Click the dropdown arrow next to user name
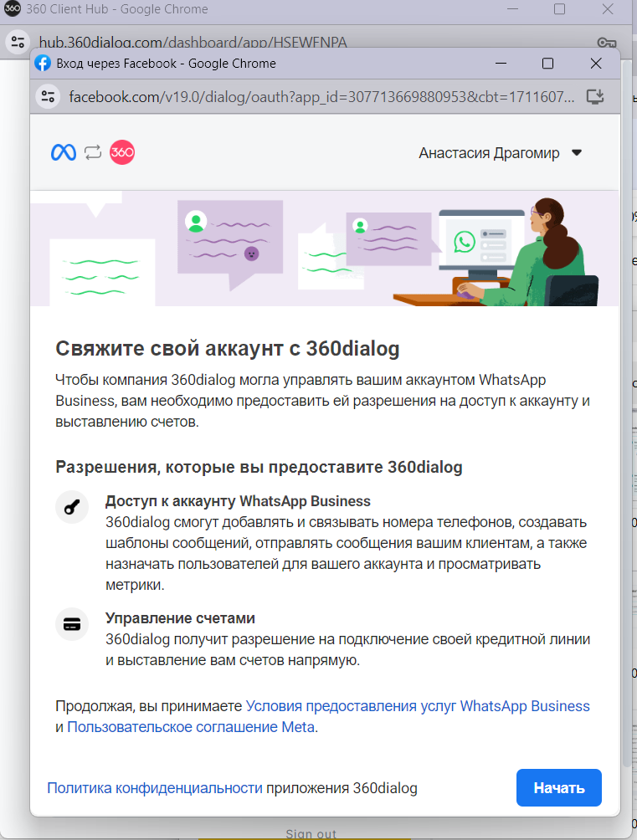 pyautogui.click(x=576, y=153)
